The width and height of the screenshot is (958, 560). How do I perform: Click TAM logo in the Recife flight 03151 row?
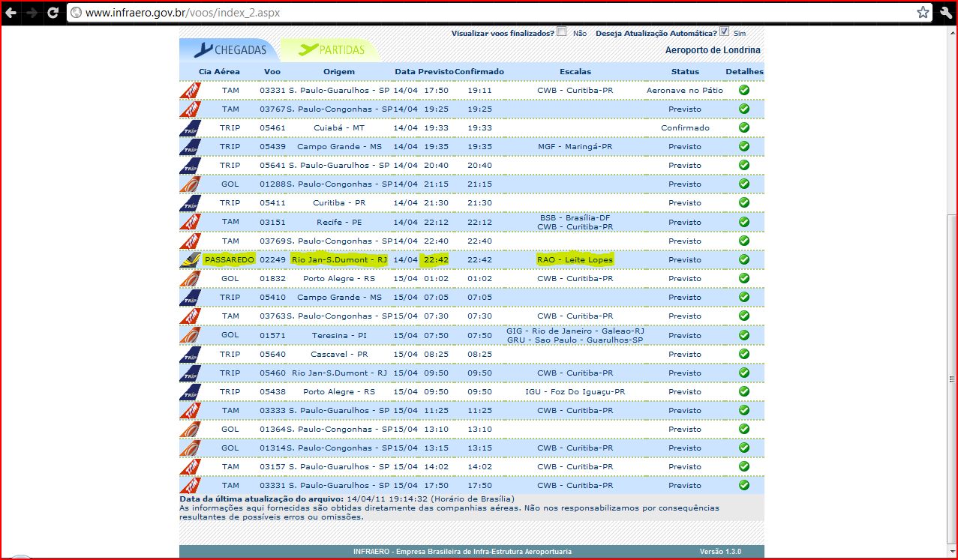coord(191,222)
